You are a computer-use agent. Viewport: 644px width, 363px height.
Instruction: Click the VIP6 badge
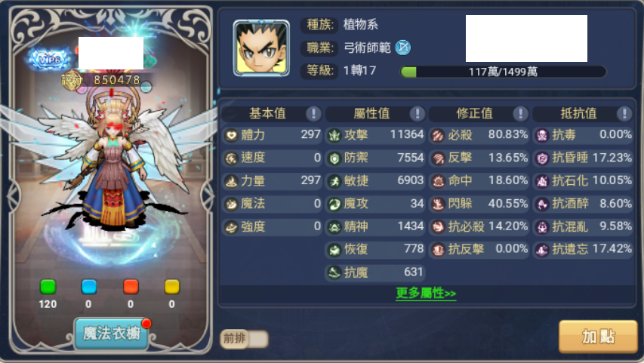(50, 60)
